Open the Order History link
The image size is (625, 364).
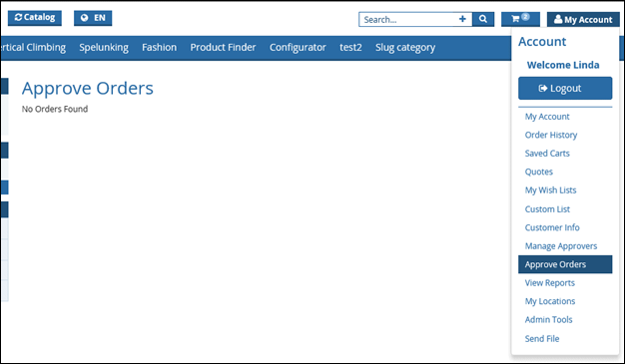tap(551, 135)
